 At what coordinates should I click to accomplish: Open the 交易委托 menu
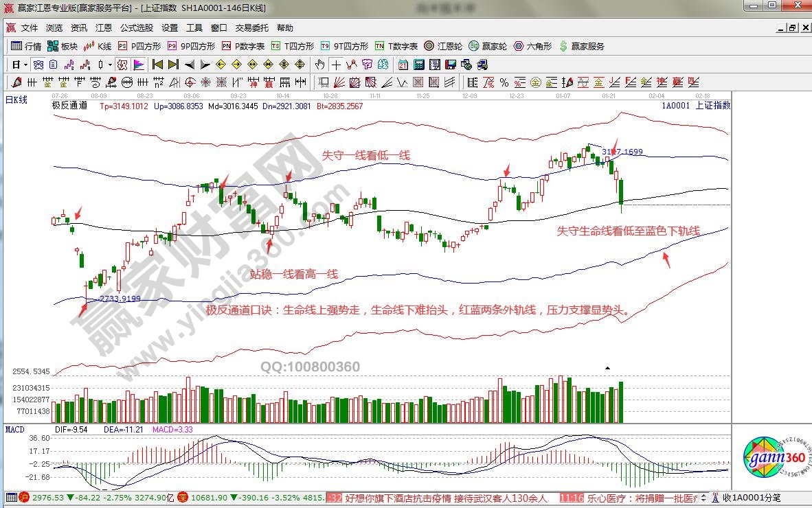tap(252, 28)
